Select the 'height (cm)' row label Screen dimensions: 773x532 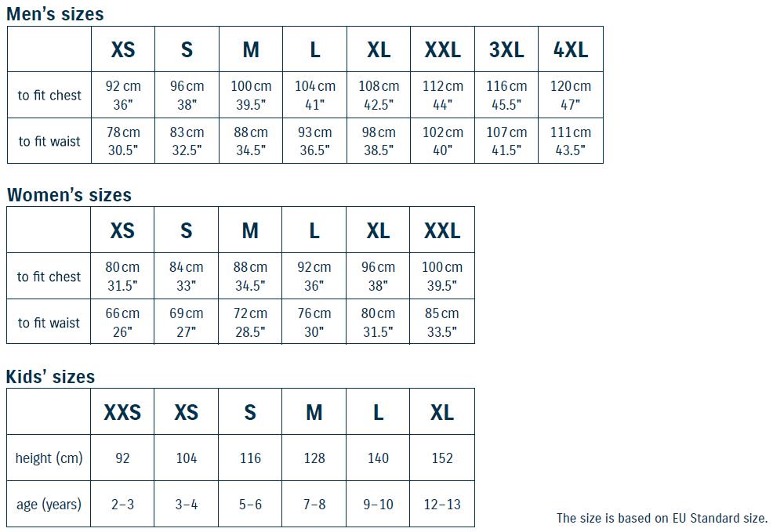[49, 458]
